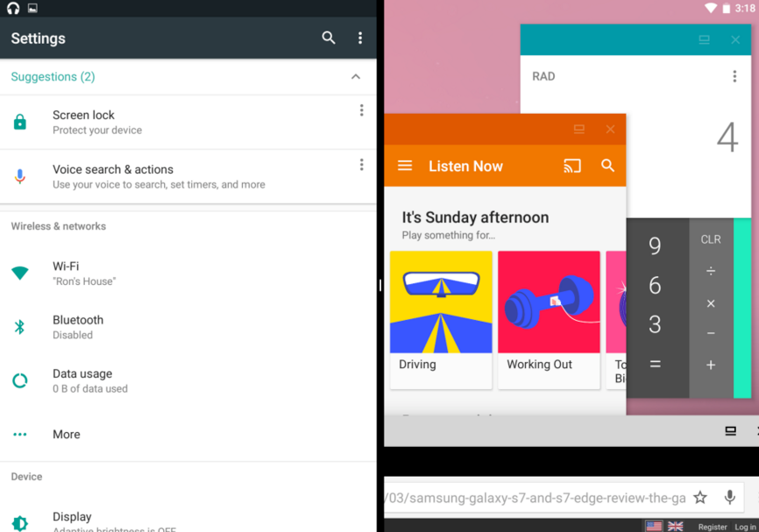Open options menu for Screen lock suggestion
Viewport: 759px width, 532px height.
[361, 110]
